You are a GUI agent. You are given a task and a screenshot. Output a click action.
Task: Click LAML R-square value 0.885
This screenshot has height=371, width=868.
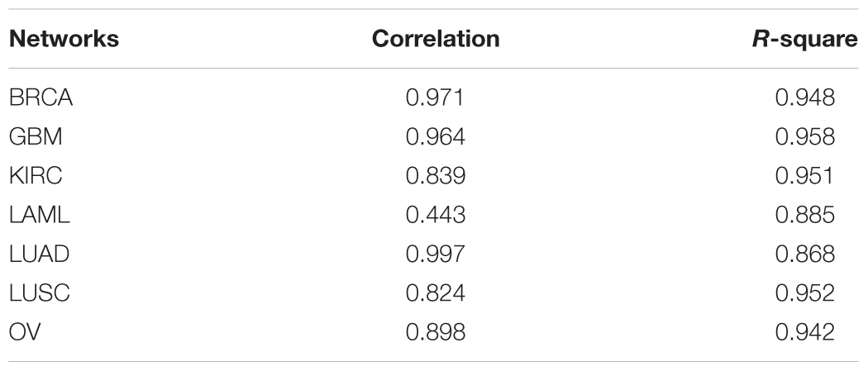coord(805,215)
